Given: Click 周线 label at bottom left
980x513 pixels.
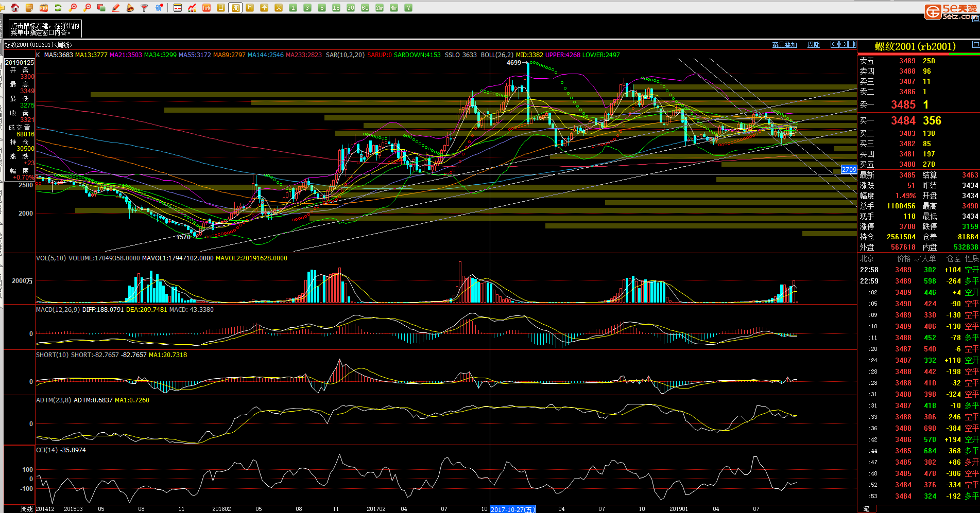Looking at the screenshot, I should [27, 509].
